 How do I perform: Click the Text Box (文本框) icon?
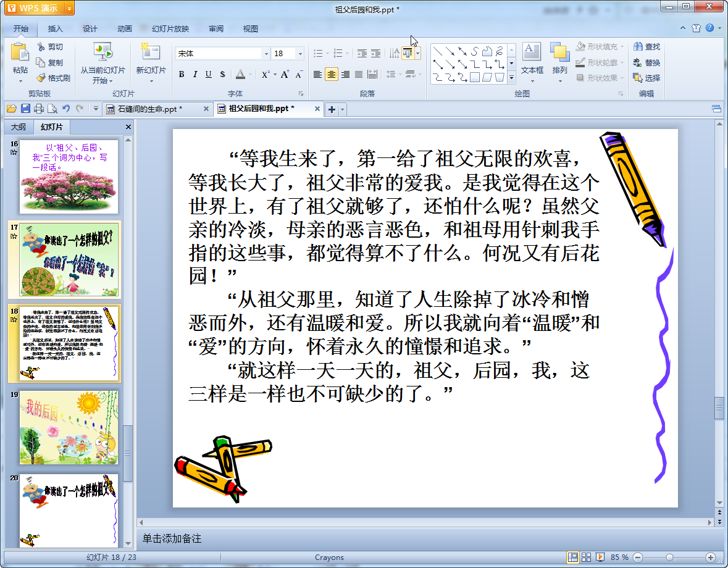[532, 52]
